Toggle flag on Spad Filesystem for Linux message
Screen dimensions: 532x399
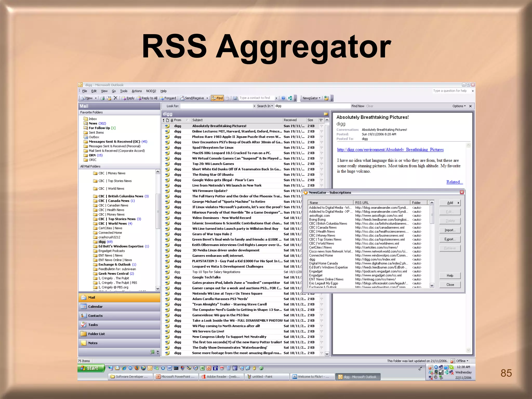(321, 148)
